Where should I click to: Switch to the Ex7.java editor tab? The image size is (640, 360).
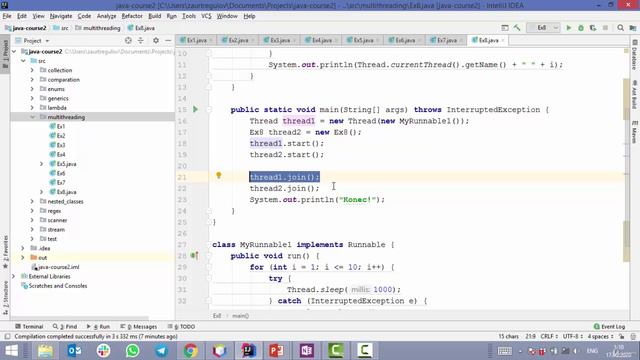[x=447, y=40]
